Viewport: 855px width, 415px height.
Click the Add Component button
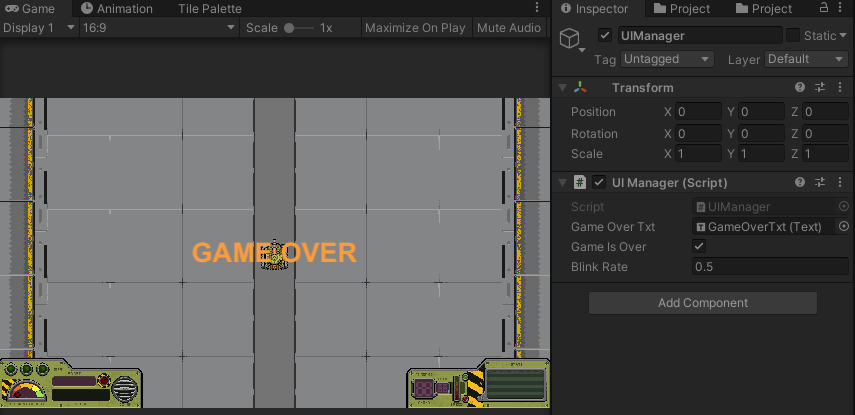tap(702, 303)
